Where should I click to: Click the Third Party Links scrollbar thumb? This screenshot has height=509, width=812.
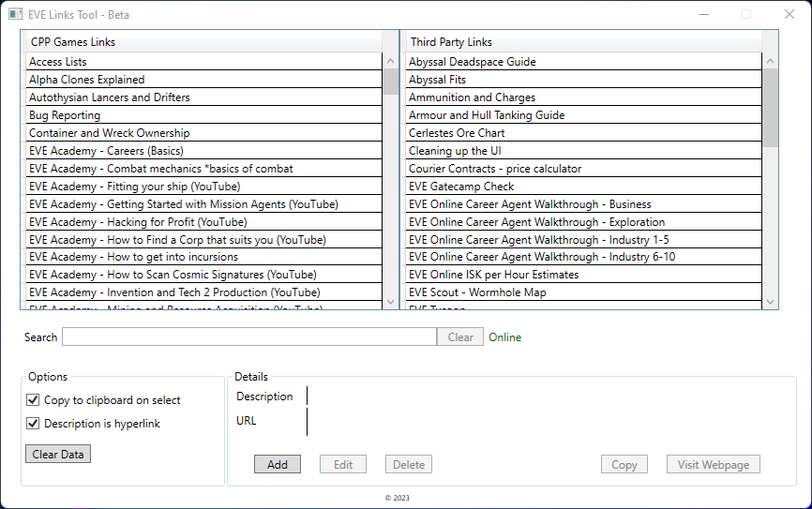[x=770, y=108]
